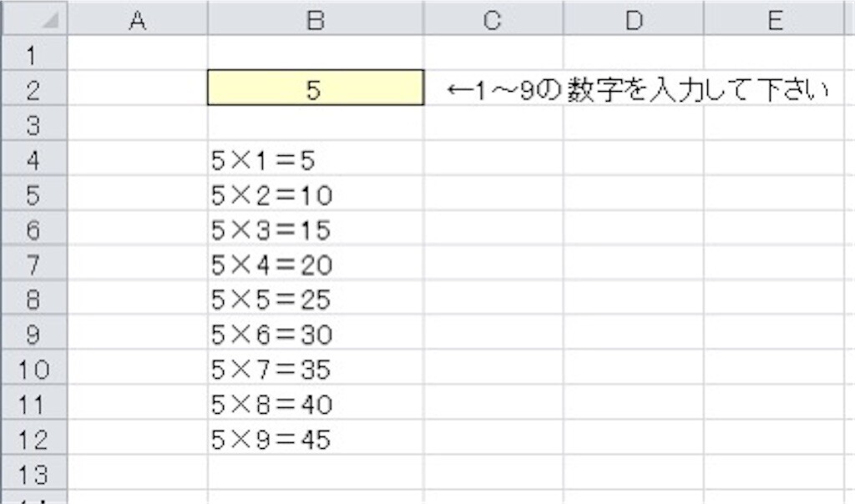Click yellow input cell containing 5
Screen dimensions: 855x504
(316, 88)
